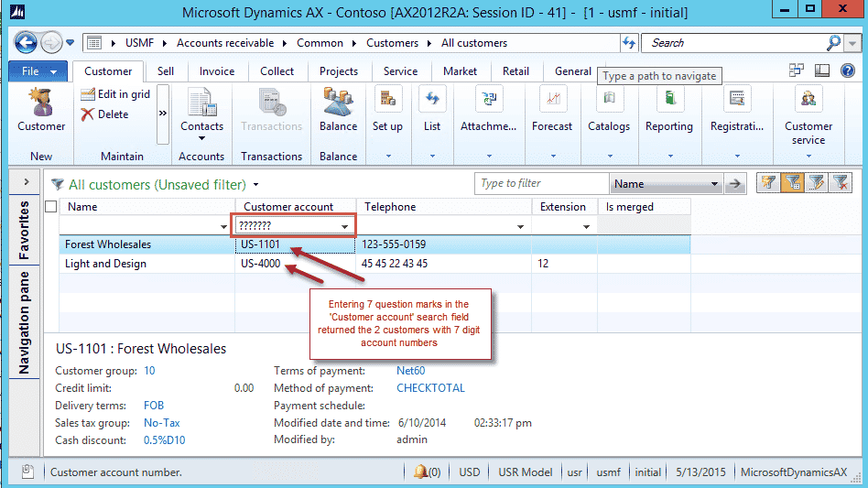Open the CHECKTOTAL payment method link
Screen dimensions: 868x488
tap(430, 388)
